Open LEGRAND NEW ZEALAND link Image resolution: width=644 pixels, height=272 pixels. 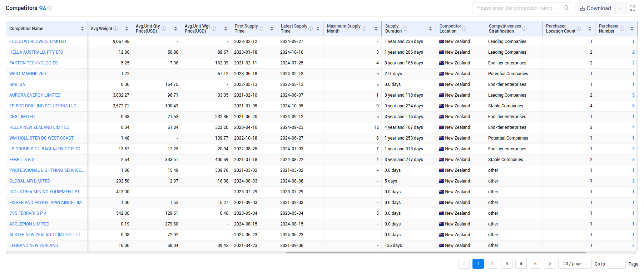pos(34,246)
